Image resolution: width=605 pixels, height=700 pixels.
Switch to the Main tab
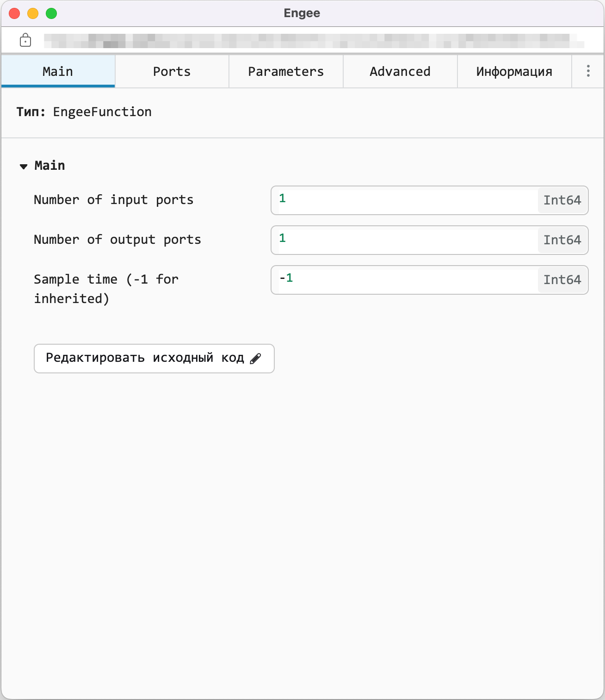[58, 71]
